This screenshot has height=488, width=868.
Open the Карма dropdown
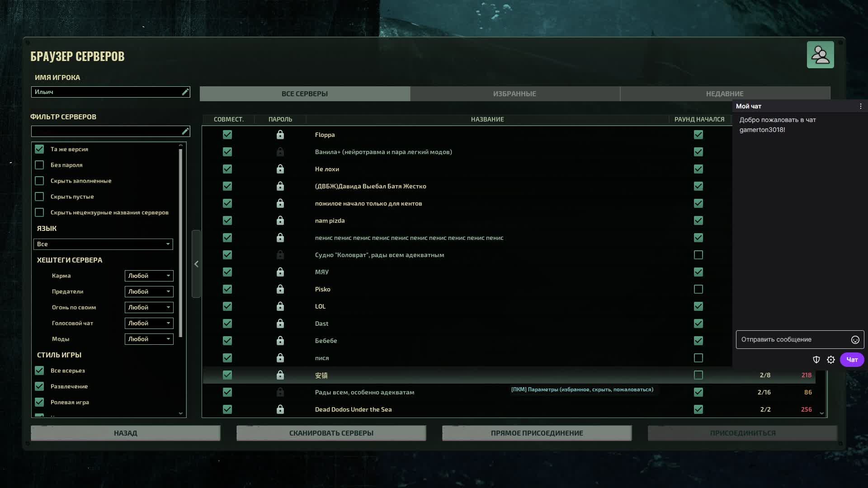coord(149,276)
